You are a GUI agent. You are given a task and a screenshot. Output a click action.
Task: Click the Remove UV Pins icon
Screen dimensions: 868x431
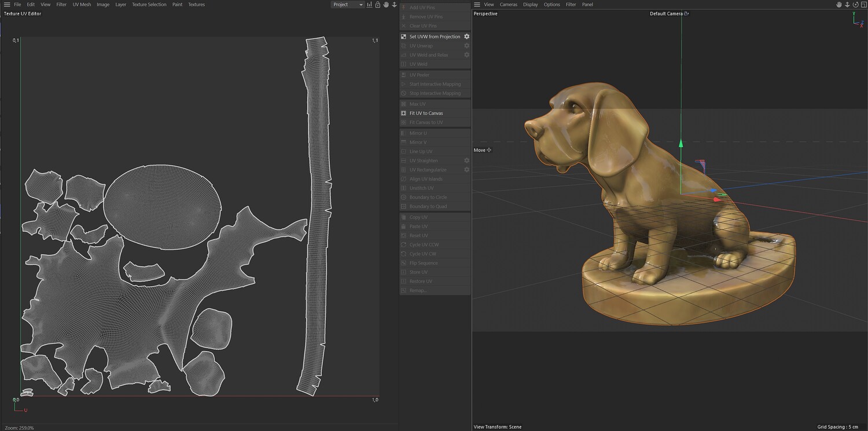click(x=404, y=17)
